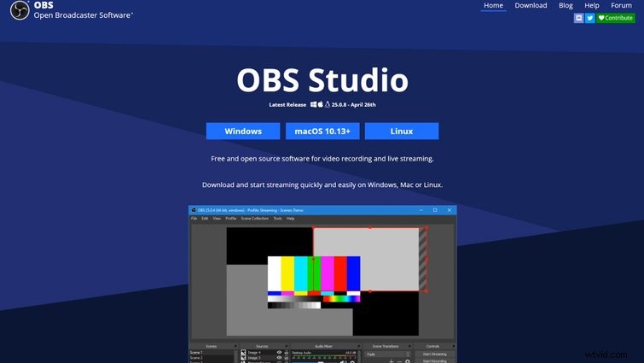This screenshot has height=363, width=644.
Task: Click the OBS icon in the screenshot title bar
Action: click(194, 210)
